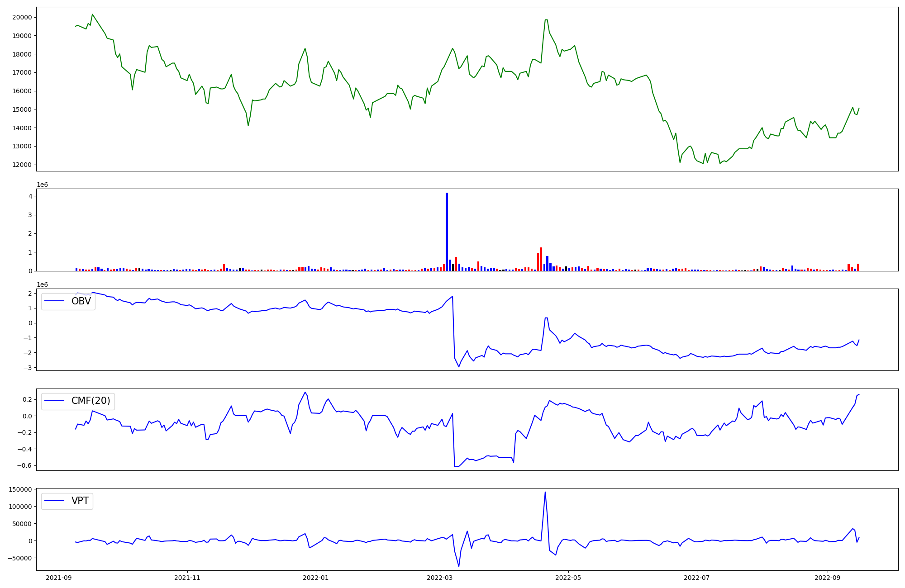Click the 20000 price axis tick label
Screen dimensions: 905x588
[22, 17]
